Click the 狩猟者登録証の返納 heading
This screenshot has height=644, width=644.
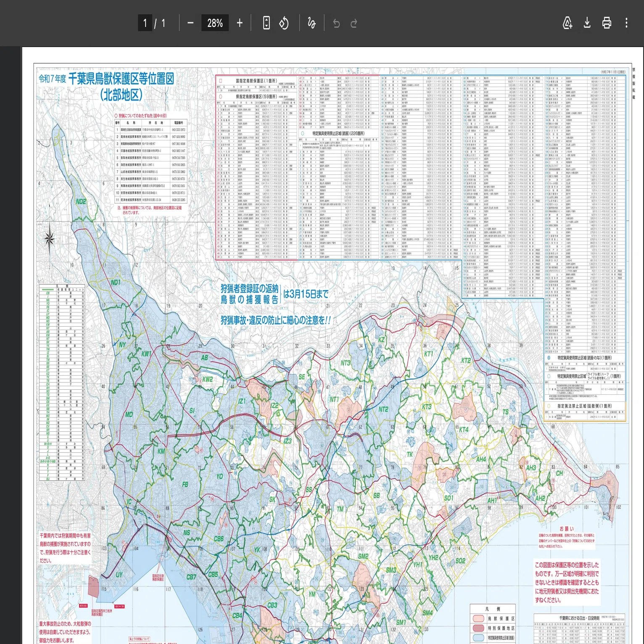(250, 288)
